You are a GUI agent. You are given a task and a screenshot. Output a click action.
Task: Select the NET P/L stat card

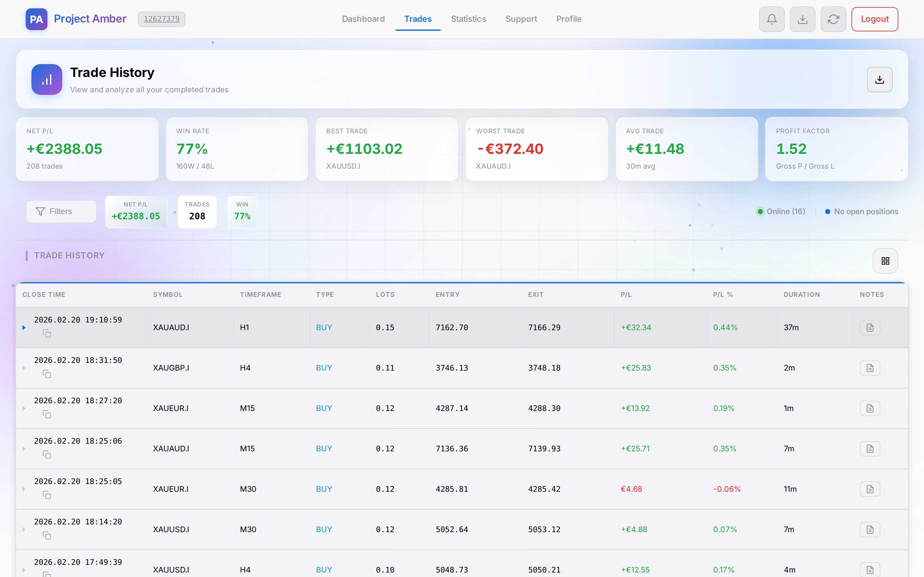pos(87,149)
